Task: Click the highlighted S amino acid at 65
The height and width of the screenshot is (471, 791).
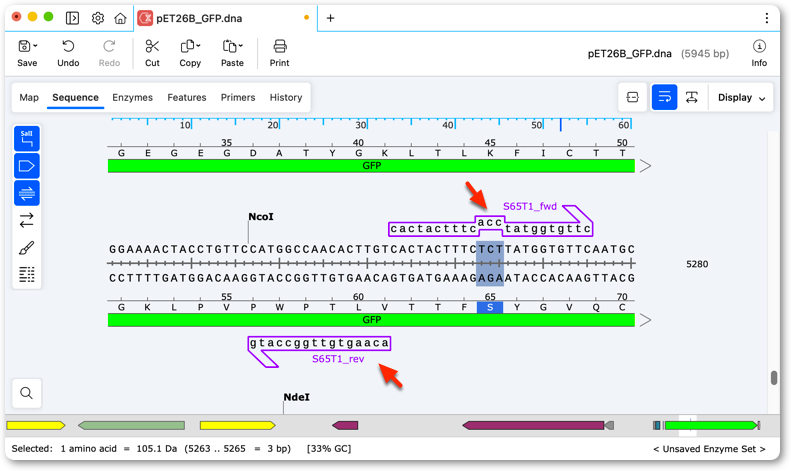Action: click(x=490, y=307)
